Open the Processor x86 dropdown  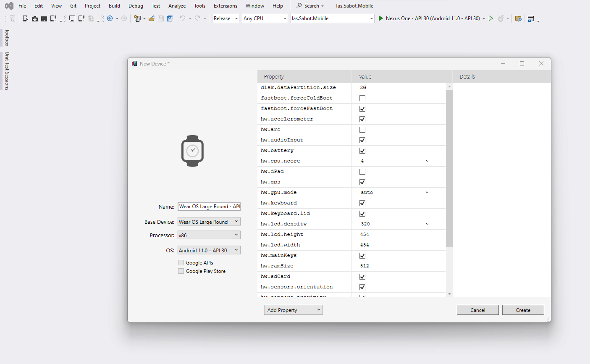point(209,235)
